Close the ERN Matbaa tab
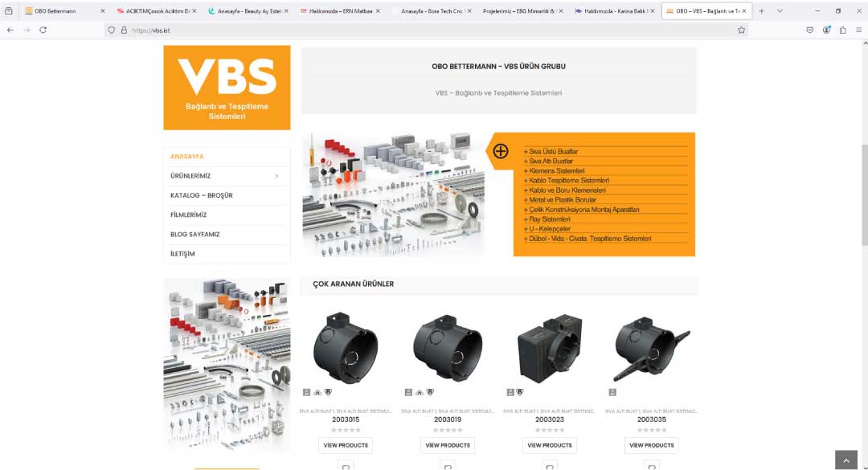 pyautogui.click(x=378, y=11)
